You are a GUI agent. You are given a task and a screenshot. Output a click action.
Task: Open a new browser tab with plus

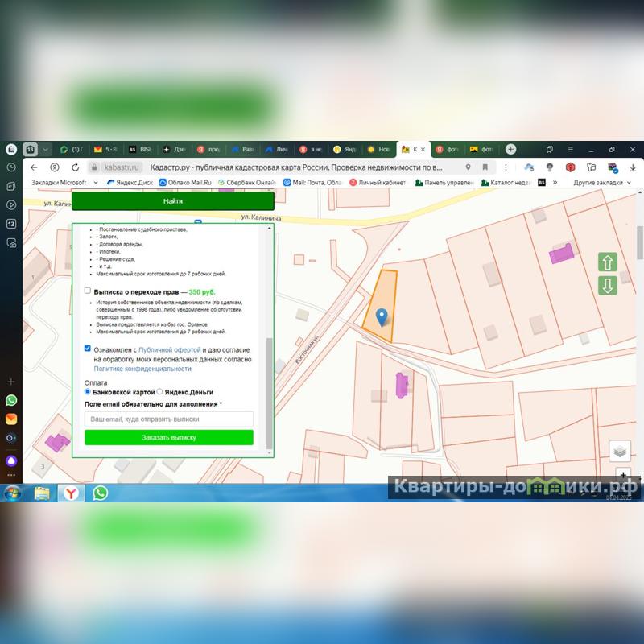point(510,149)
